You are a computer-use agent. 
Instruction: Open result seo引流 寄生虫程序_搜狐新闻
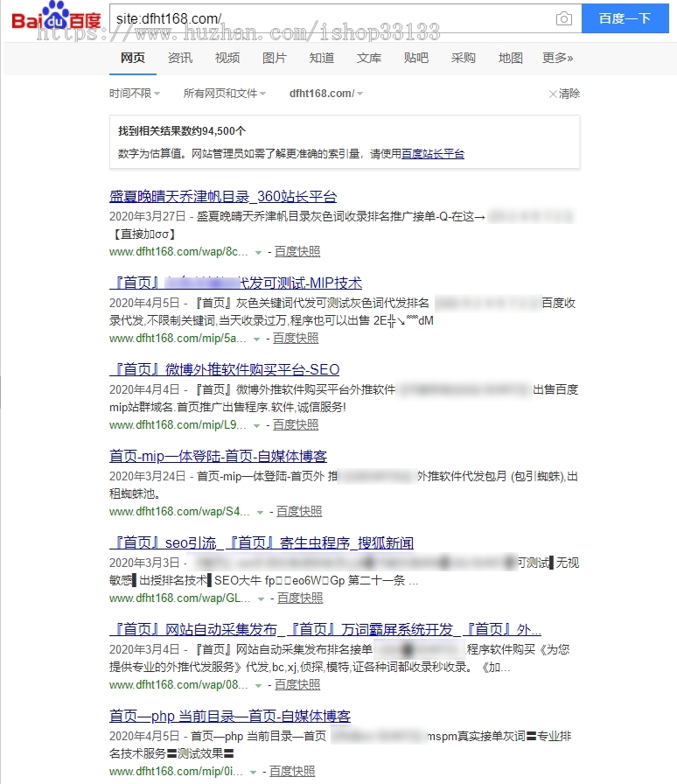[262, 542]
